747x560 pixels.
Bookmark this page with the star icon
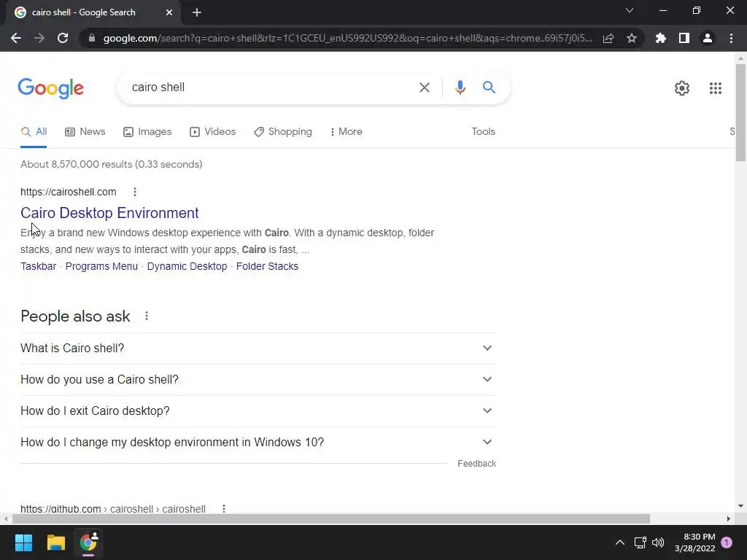[632, 38]
